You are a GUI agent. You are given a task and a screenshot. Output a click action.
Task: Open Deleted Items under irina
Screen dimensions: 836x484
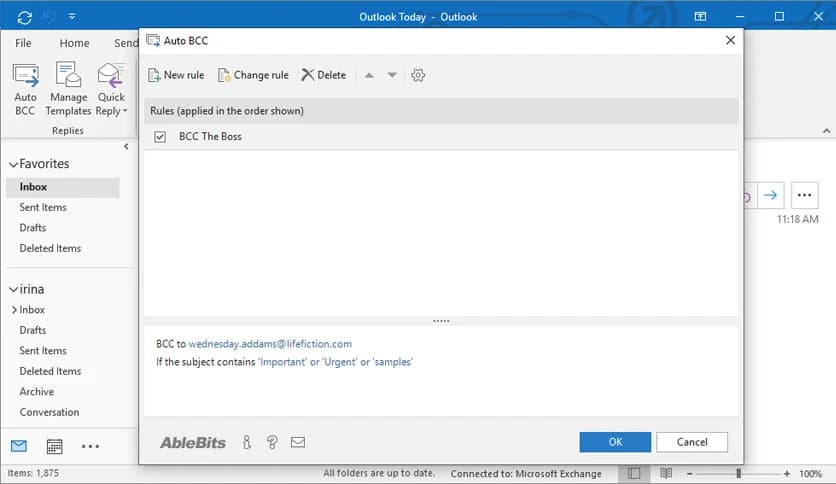tap(50, 372)
